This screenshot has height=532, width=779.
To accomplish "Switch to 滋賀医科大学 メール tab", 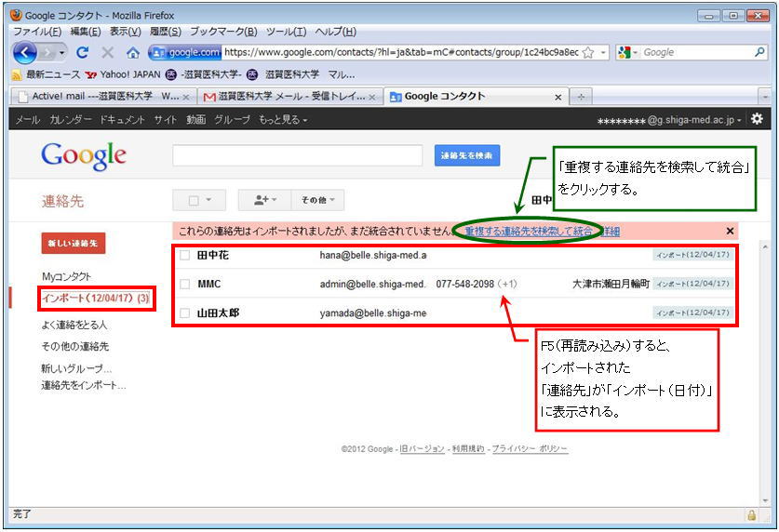I will point(290,97).
